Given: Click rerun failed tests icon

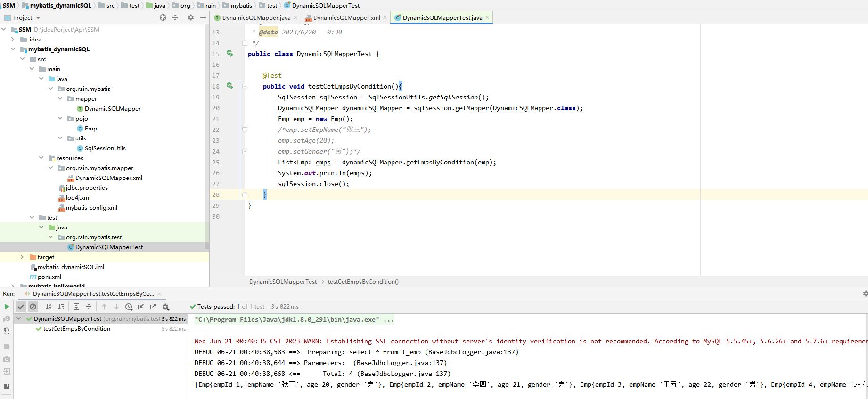Looking at the screenshot, I should [7, 319].
